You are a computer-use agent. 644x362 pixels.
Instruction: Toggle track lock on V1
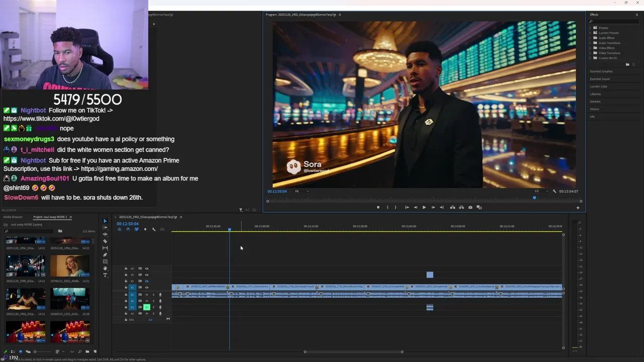(x=126, y=288)
